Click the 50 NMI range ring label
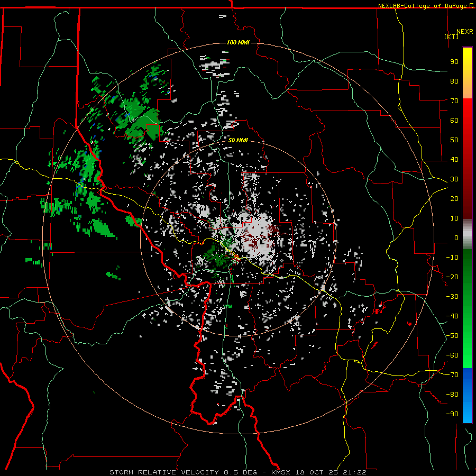476x476 pixels. 239,140
